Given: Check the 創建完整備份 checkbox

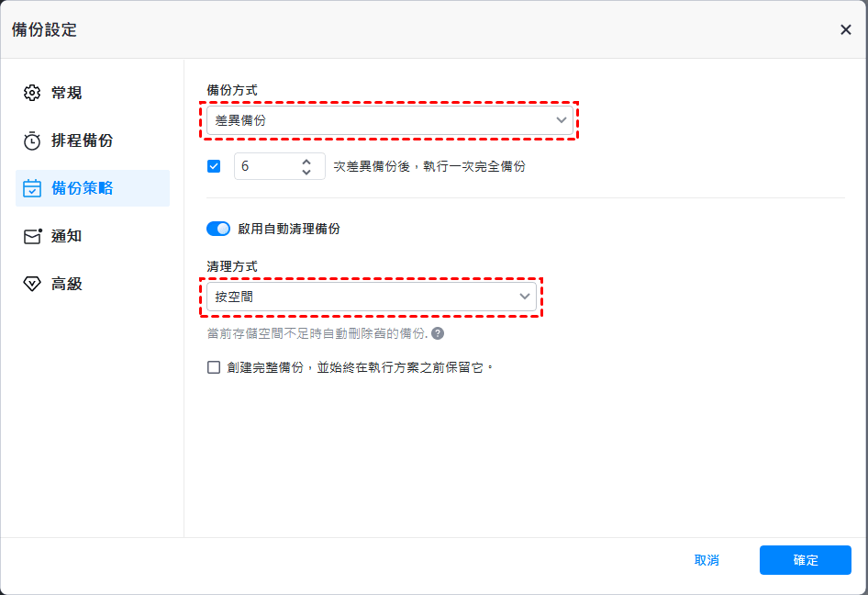Looking at the screenshot, I should pyautogui.click(x=214, y=367).
